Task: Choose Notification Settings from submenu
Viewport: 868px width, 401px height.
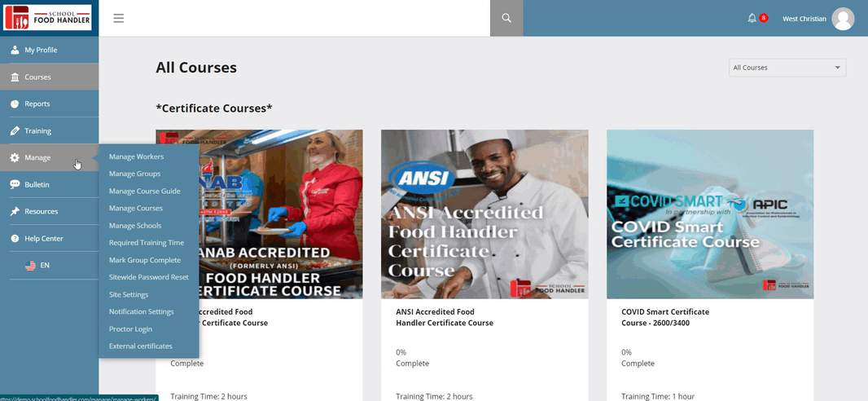Action: (x=141, y=312)
